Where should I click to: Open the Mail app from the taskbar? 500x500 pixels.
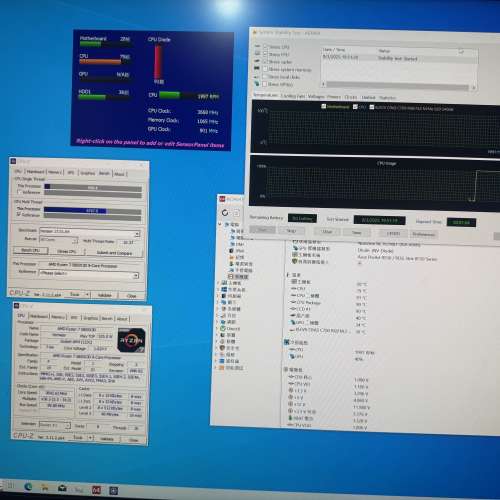[62, 488]
